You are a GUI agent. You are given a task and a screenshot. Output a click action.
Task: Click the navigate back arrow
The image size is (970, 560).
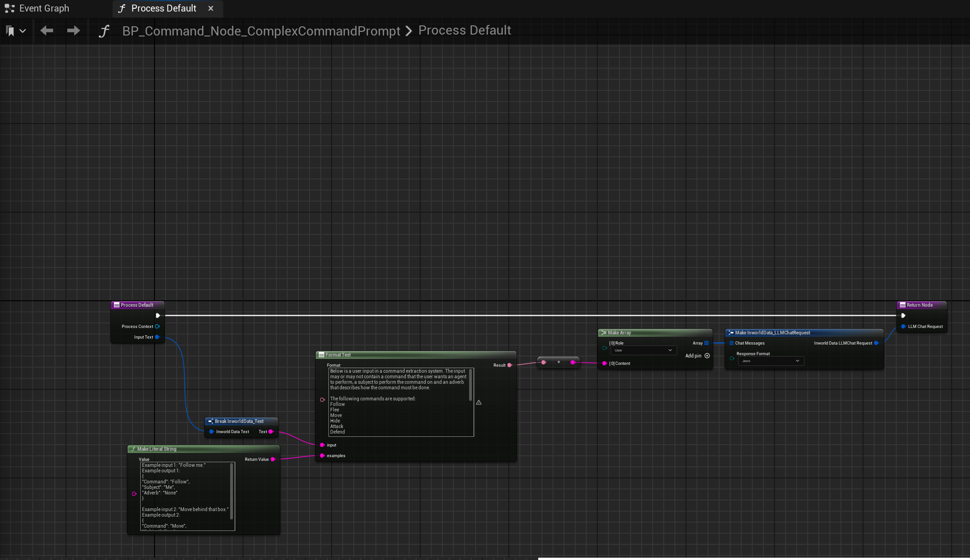point(47,31)
